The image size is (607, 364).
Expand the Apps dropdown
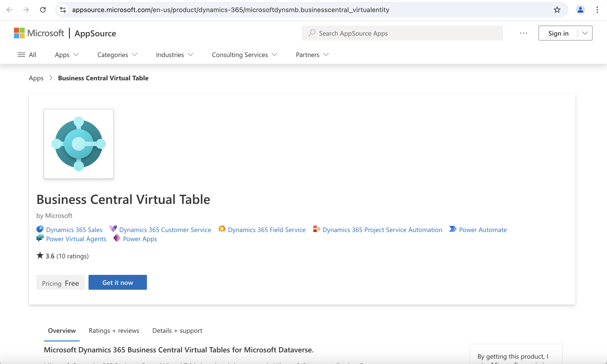(66, 55)
